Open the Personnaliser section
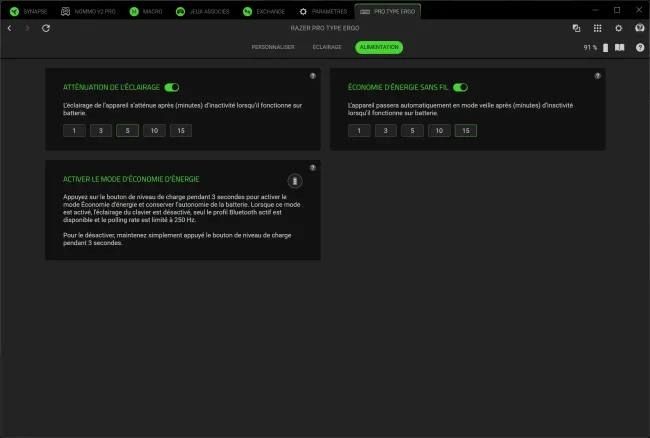This screenshot has height=438, width=650. 273,47
